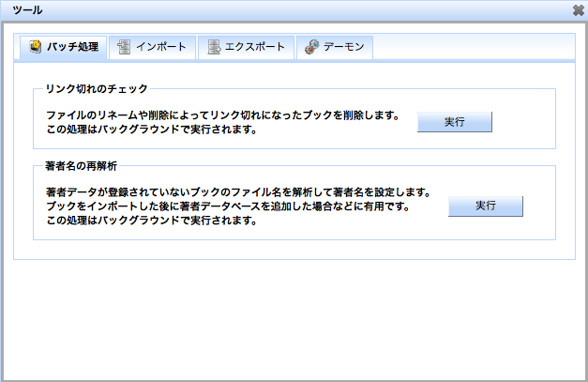Click the リンク切れのチェック group heading
This screenshot has height=382, width=588.
pyautogui.click(x=97, y=89)
